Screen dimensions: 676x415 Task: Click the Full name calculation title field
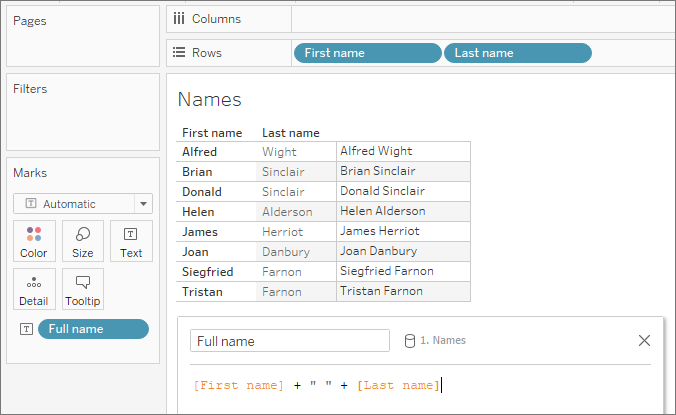(x=290, y=341)
